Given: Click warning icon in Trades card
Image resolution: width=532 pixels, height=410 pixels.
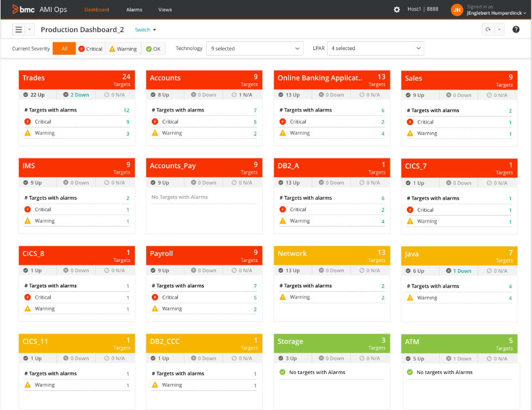Looking at the screenshot, I should [x=28, y=133].
